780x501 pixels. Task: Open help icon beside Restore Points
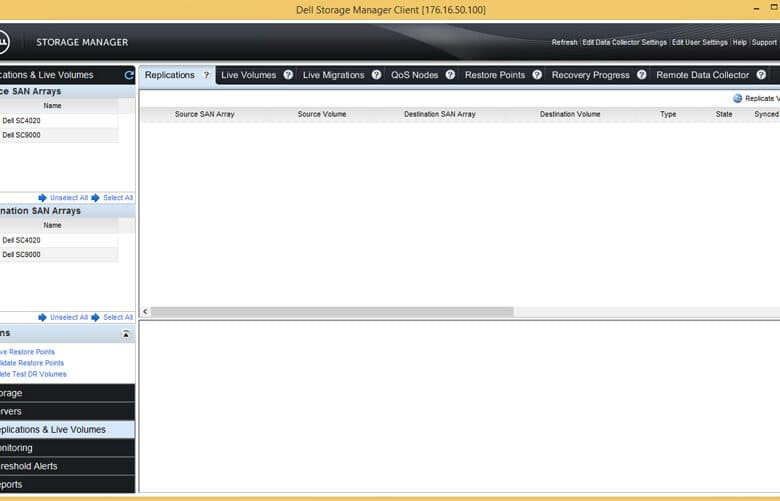coord(537,75)
